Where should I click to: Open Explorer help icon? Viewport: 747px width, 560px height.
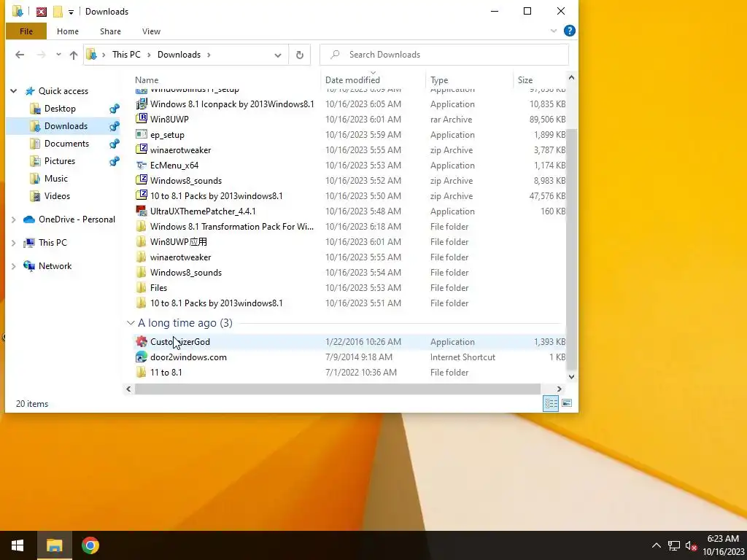[x=569, y=31]
